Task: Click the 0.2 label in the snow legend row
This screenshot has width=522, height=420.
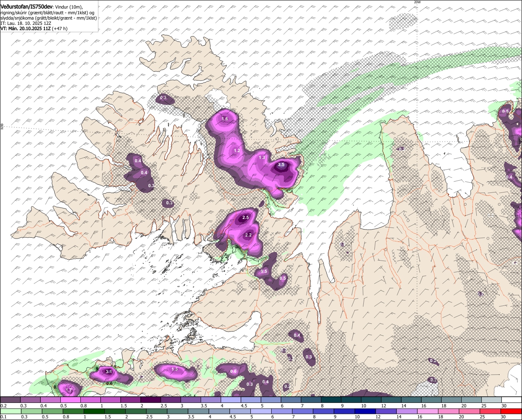Action: [x=4, y=406]
